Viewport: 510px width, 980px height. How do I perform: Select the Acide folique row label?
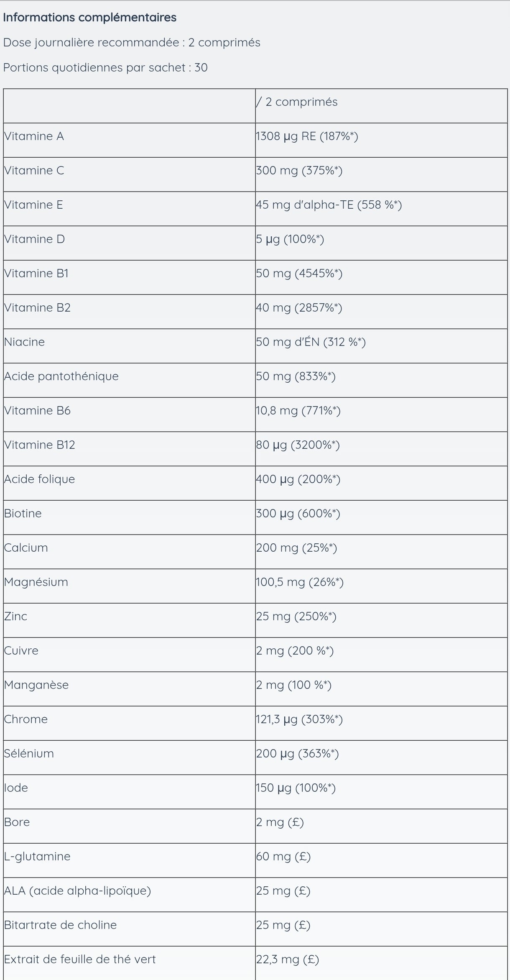(x=40, y=479)
